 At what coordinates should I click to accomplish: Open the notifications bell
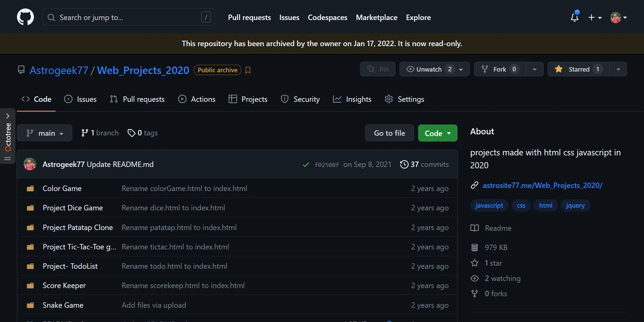[x=574, y=17]
